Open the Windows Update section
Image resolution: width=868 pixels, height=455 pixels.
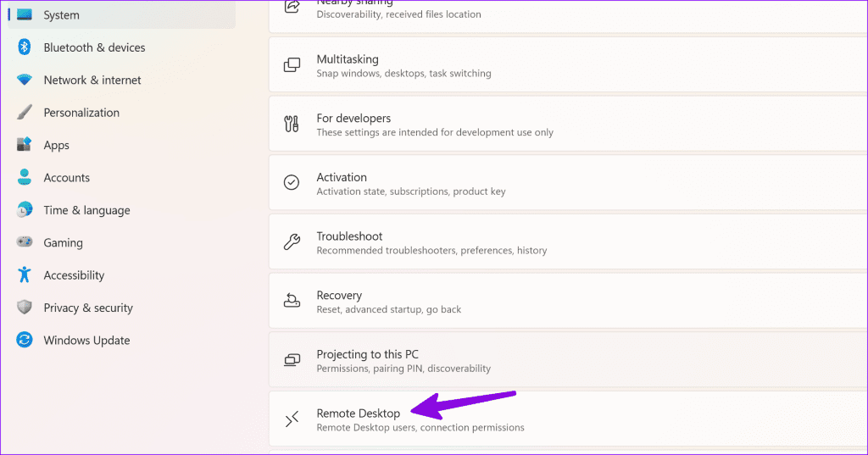point(86,341)
